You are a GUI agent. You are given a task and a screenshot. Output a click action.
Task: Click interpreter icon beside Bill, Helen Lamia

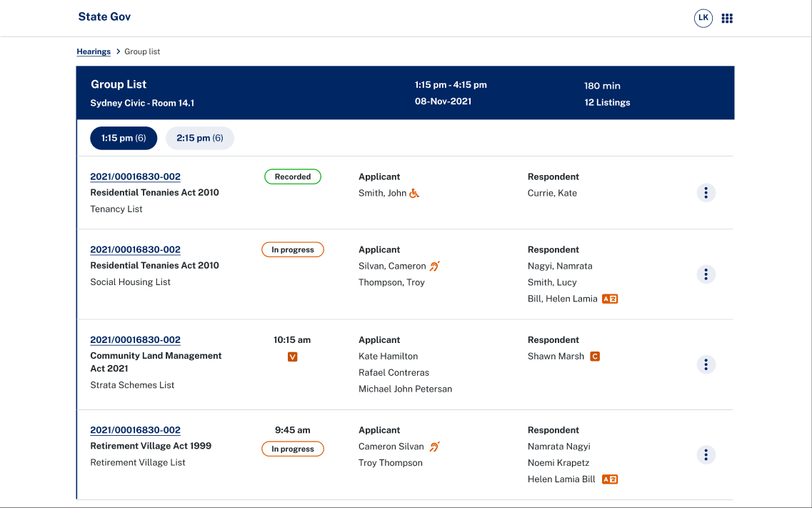click(x=610, y=299)
